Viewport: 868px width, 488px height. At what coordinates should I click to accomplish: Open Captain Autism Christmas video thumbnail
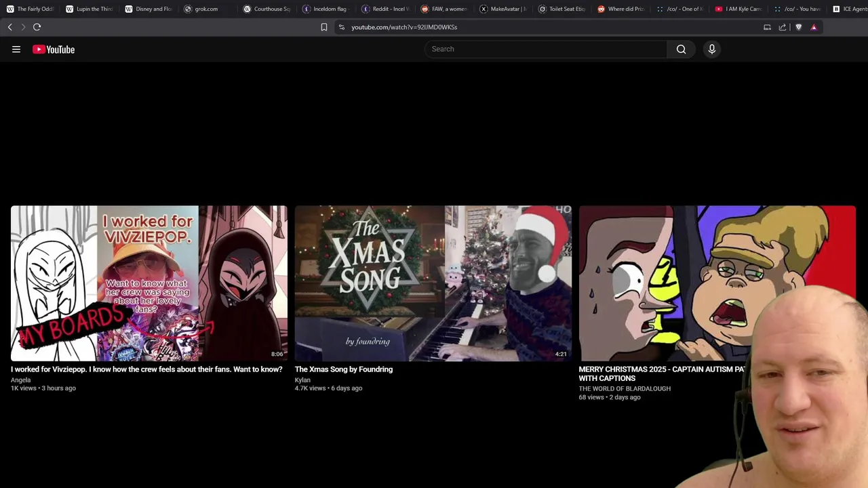tap(717, 283)
